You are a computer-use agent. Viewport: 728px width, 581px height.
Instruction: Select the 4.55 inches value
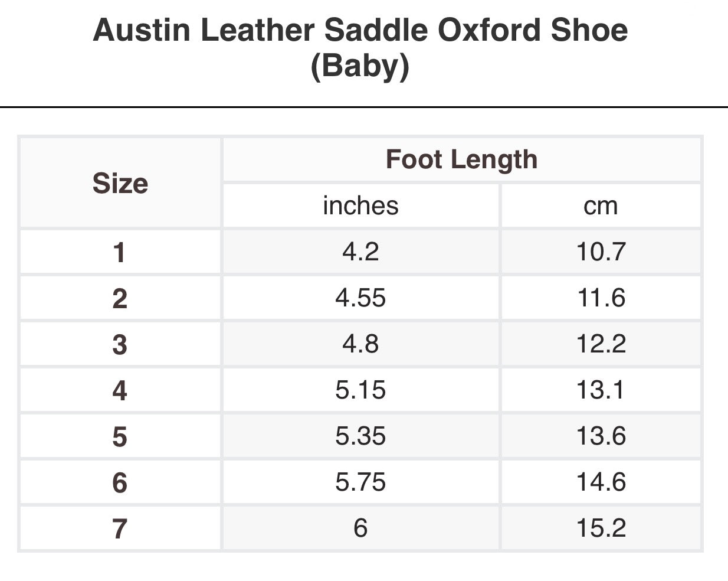pyautogui.click(x=360, y=298)
